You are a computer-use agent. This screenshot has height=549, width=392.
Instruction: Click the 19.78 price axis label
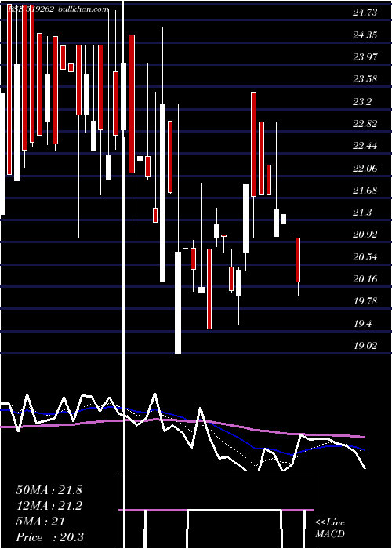click(365, 301)
